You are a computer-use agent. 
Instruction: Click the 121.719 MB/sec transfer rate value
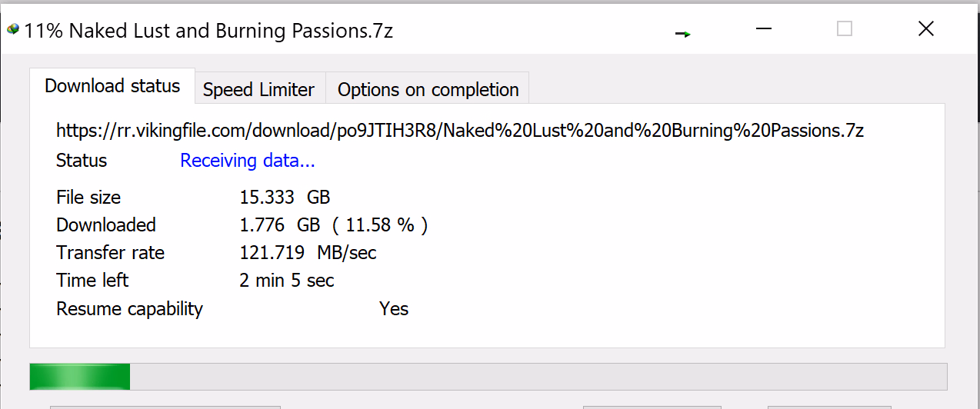click(x=308, y=253)
